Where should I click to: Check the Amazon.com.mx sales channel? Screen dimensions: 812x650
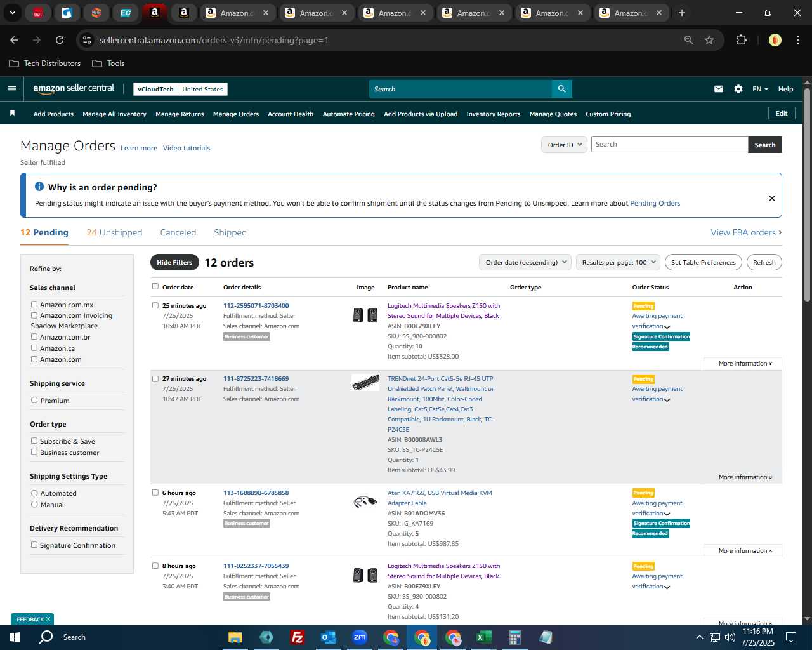click(x=34, y=304)
